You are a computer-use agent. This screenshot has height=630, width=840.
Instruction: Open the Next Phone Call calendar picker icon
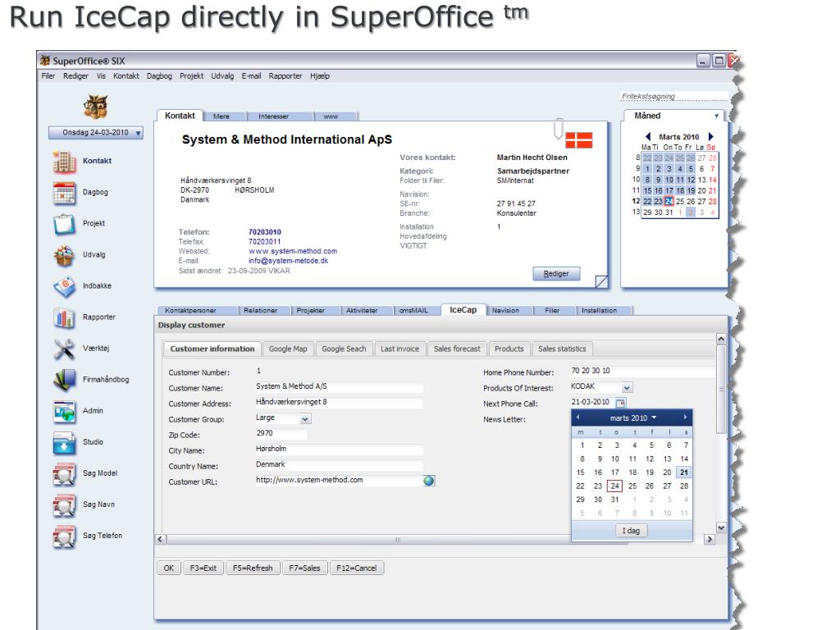pos(620,403)
